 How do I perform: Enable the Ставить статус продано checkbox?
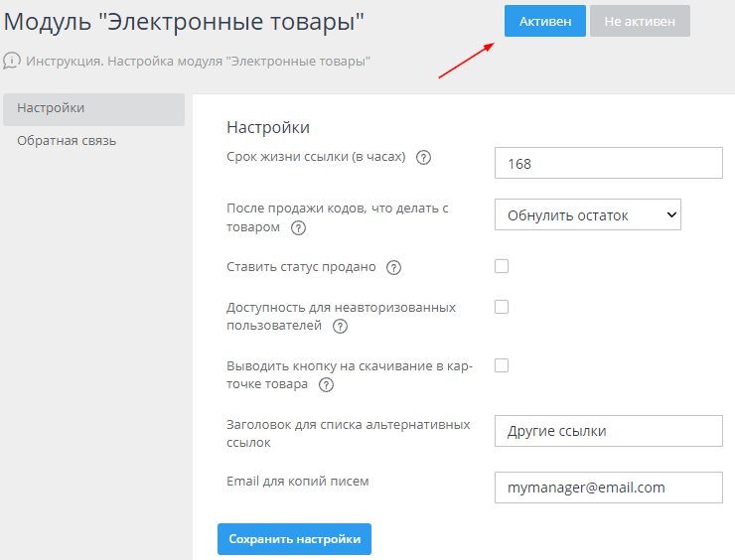502,266
